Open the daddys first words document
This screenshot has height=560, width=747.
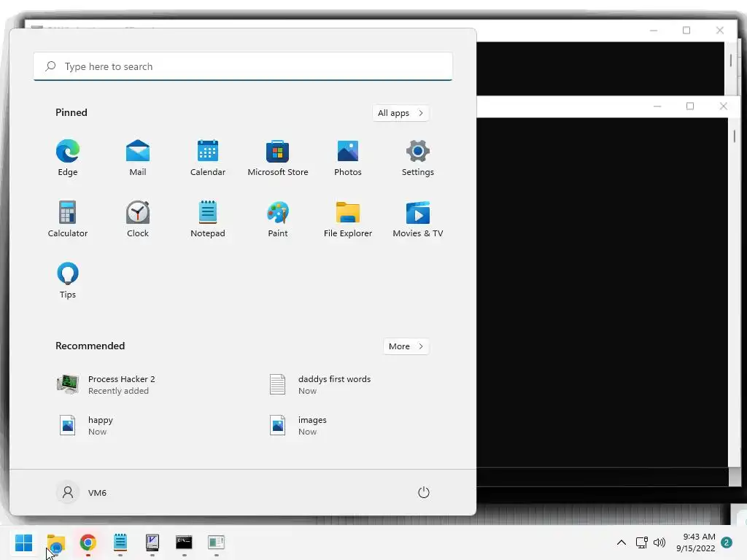320,385
